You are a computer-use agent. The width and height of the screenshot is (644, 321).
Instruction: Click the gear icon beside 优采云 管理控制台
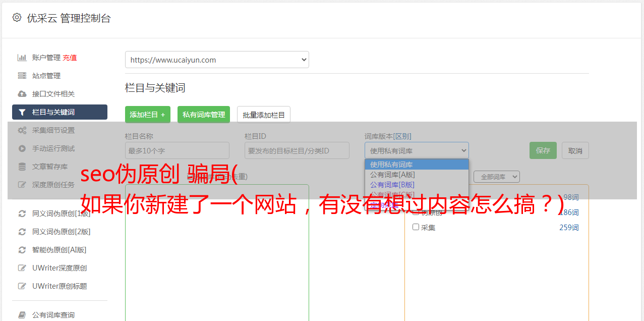tap(17, 18)
